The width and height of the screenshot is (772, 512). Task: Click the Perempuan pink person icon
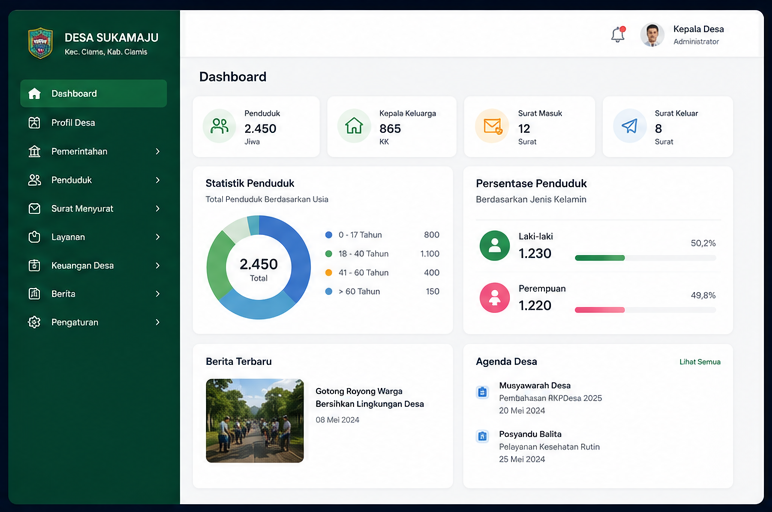coord(494,297)
